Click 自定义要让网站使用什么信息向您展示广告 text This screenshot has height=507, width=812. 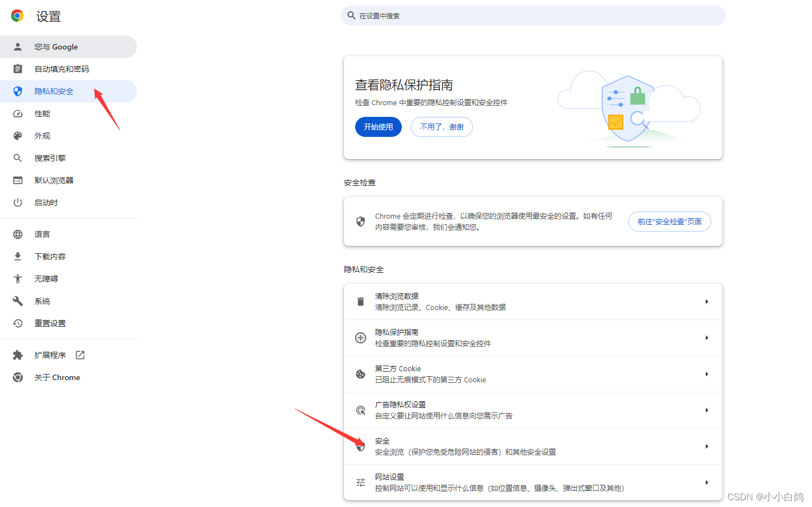(x=444, y=416)
